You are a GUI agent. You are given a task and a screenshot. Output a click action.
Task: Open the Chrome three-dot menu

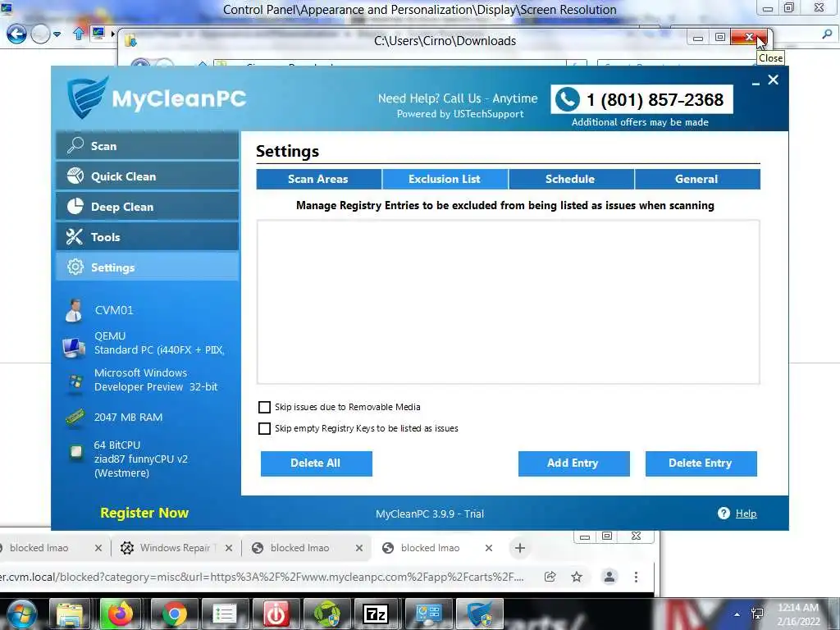tap(636, 577)
